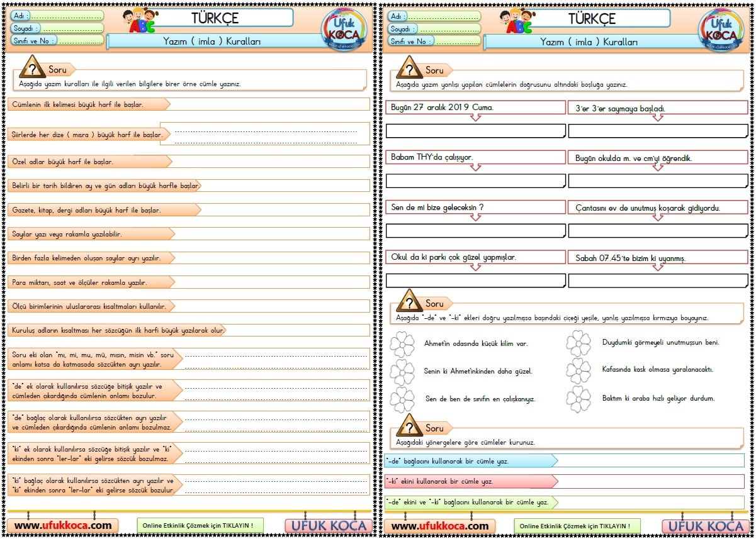Click the writing line beside '-ki ekini kullanarak bir cümle yaz.'
This screenshot has height=539, width=756.
click(x=650, y=482)
